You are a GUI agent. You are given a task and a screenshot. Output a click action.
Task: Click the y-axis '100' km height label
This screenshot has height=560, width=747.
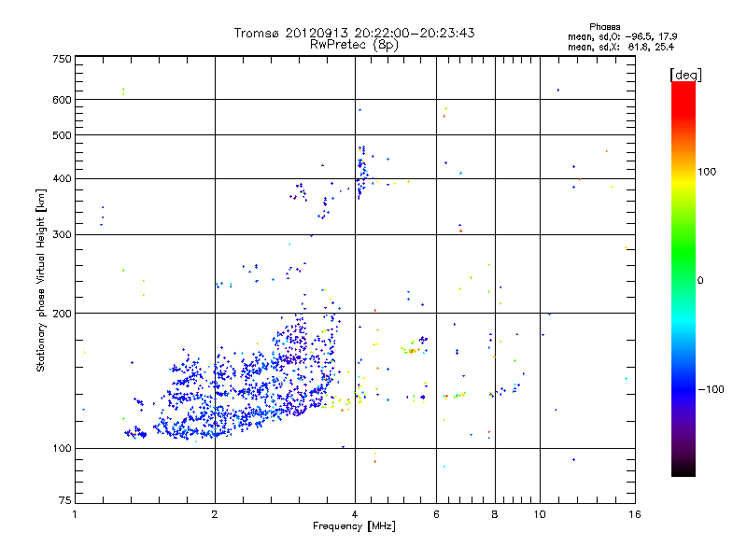[x=62, y=449]
